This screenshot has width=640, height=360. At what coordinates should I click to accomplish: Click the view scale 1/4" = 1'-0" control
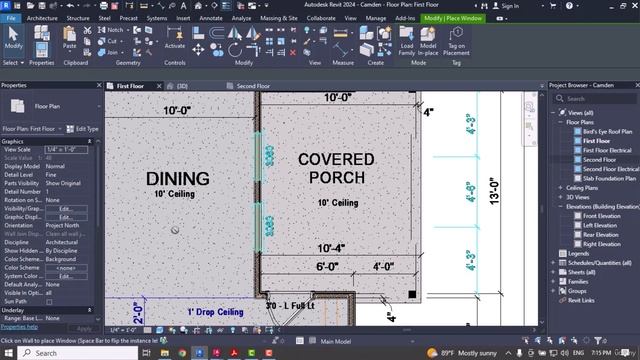(123, 330)
